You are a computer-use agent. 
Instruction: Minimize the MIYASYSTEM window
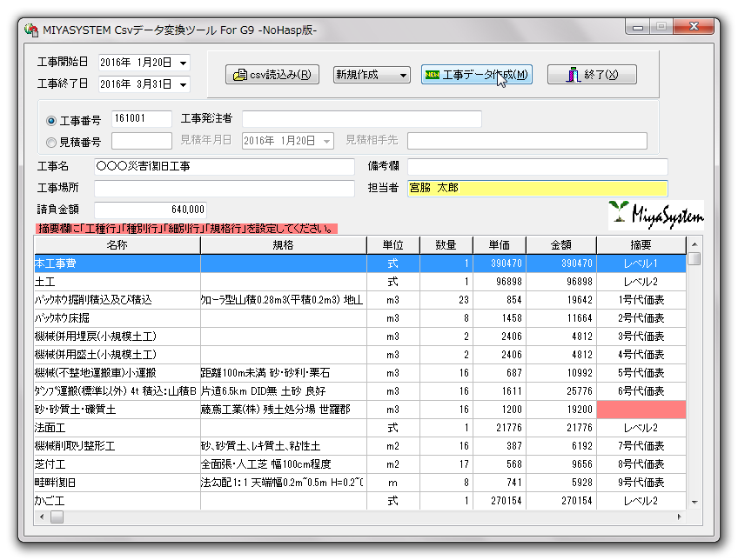(x=637, y=27)
